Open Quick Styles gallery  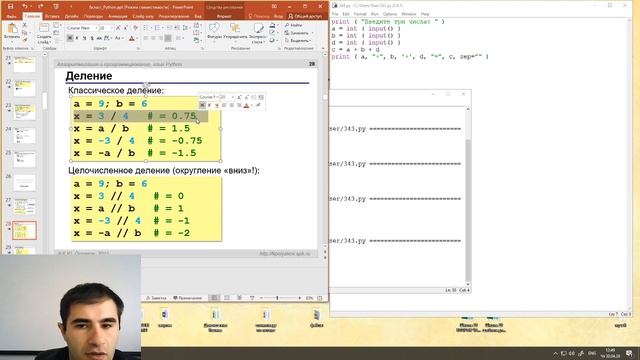258,33
